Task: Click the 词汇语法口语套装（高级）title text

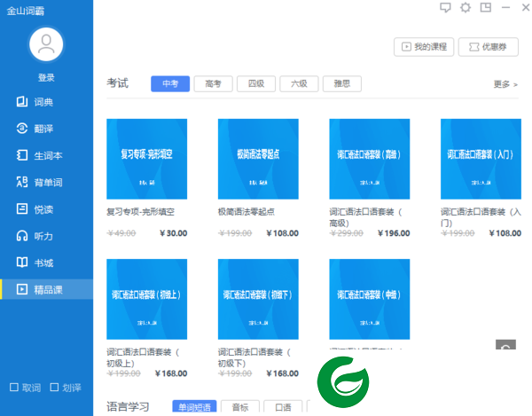Action: (365, 217)
